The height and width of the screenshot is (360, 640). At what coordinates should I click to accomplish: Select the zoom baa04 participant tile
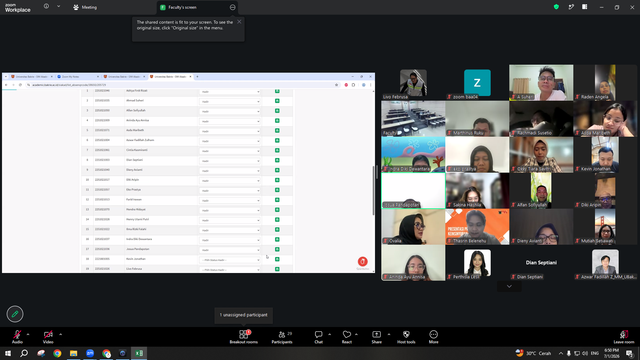pyautogui.click(x=477, y=82)
